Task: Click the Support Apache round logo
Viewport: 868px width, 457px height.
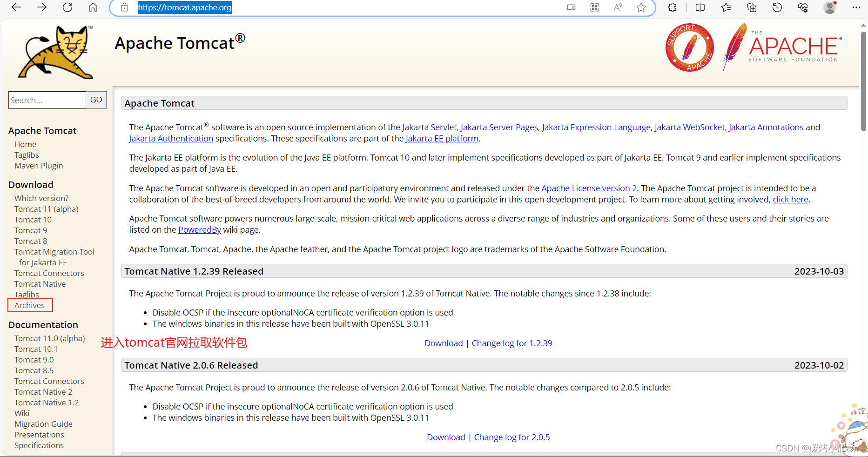Action: click(689, 47)
